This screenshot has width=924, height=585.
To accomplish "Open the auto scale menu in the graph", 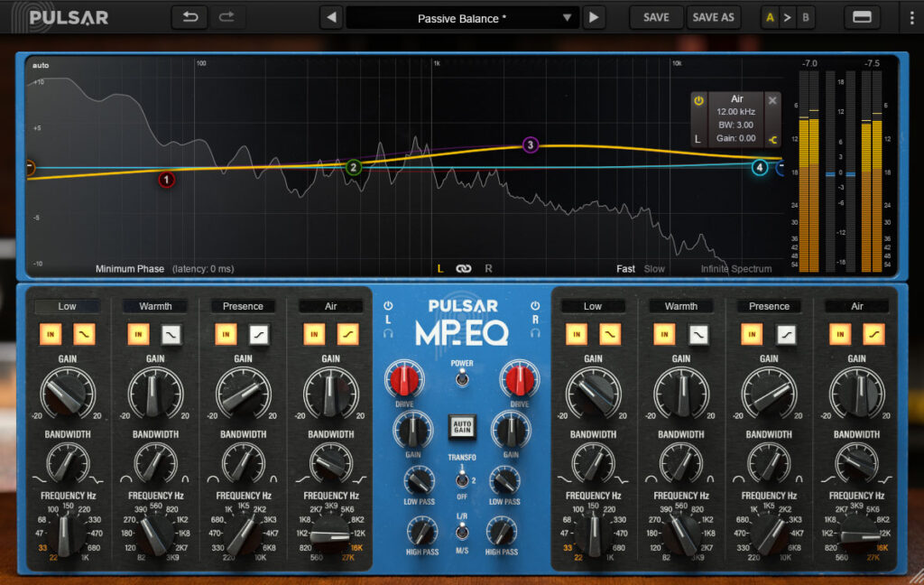I will pos(41,65).
